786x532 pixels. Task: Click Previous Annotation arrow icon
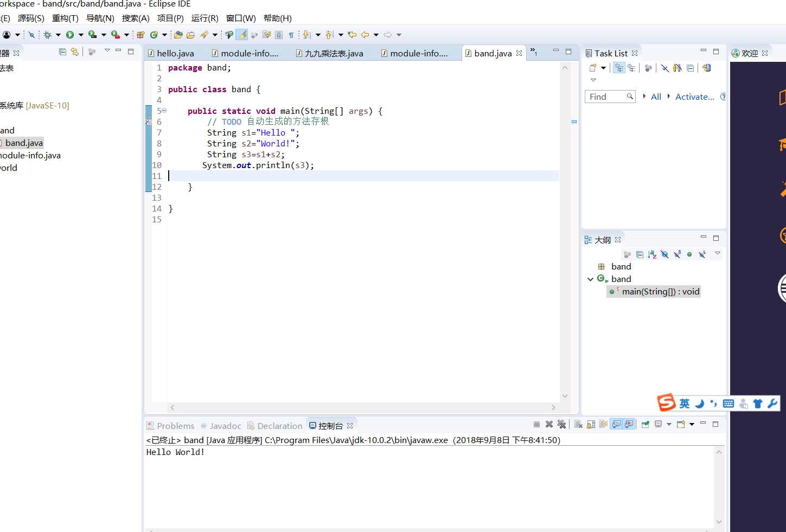[x=329, y=35]
